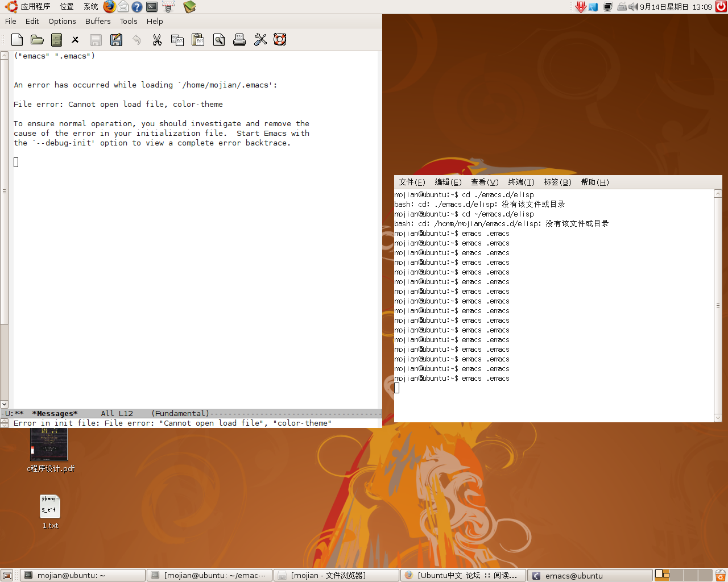
Task: Click the Print icon in Emacs toolbar
Action: click(239, 40)
